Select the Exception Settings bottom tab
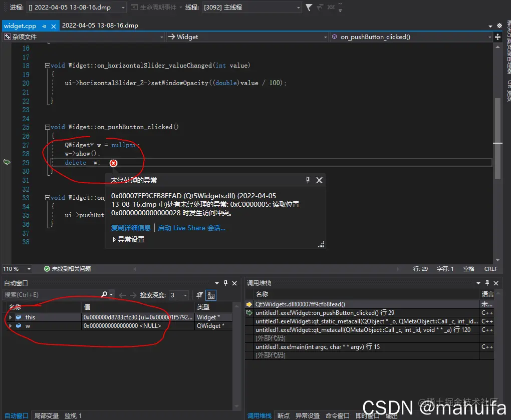The height and width of the screenshot is (420, 511). pos(307,416)
